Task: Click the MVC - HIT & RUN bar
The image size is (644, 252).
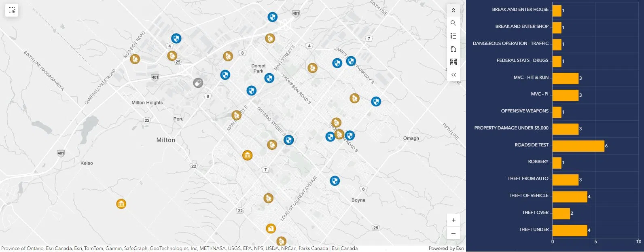Action: pos(565,78)
